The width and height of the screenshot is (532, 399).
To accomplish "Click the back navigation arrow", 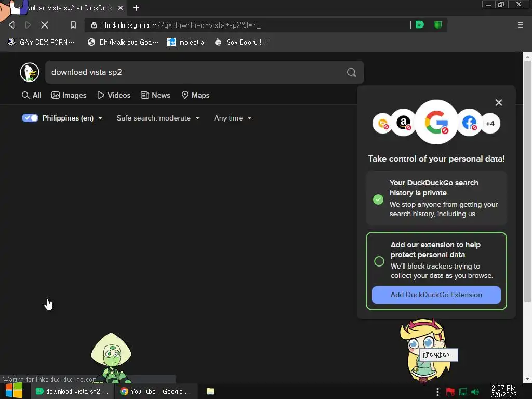I will click(x=11, y=25).
